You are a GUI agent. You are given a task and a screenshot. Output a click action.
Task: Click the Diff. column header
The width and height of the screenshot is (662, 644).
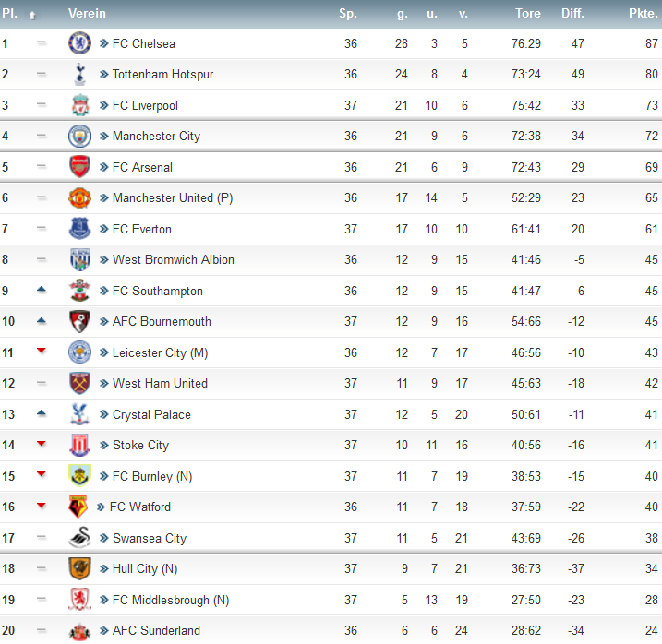(572, 14)
